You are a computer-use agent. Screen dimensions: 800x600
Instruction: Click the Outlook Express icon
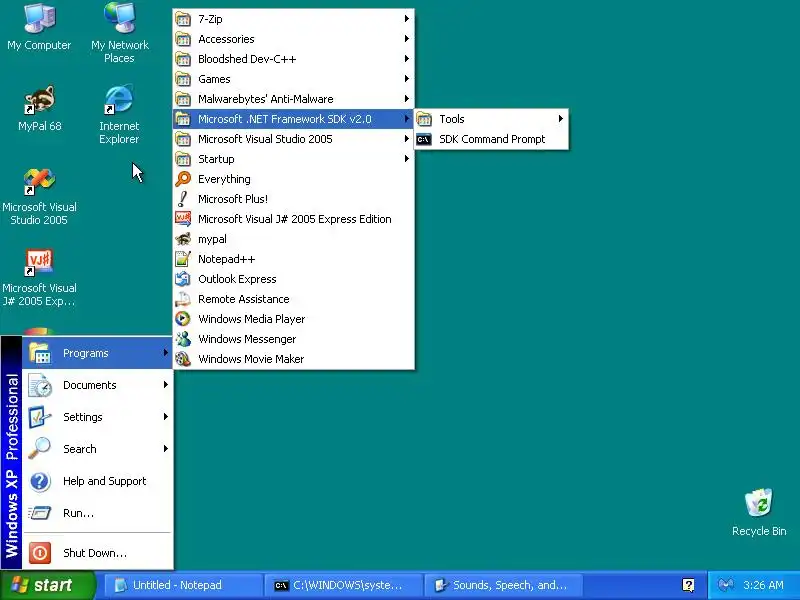[183, 279]
